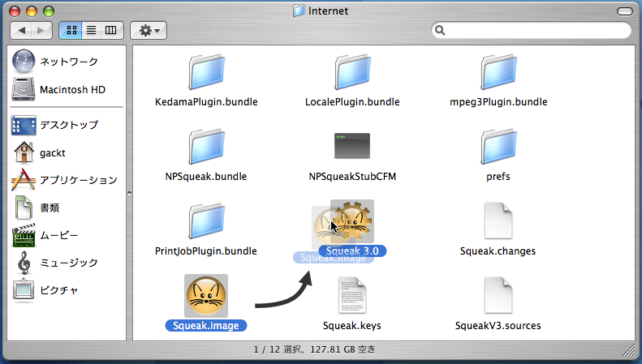Click the sidebar divider handle

pyautogui.click(x=129, y=192)
